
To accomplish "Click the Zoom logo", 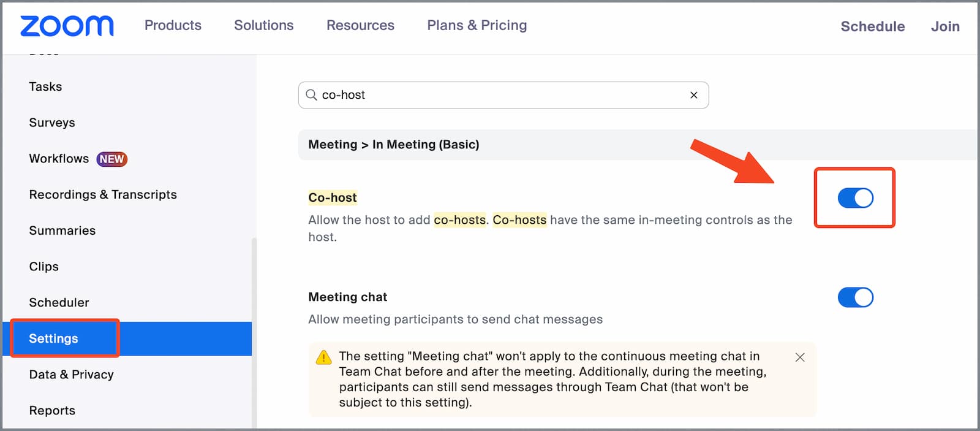I will pos(67,26).
